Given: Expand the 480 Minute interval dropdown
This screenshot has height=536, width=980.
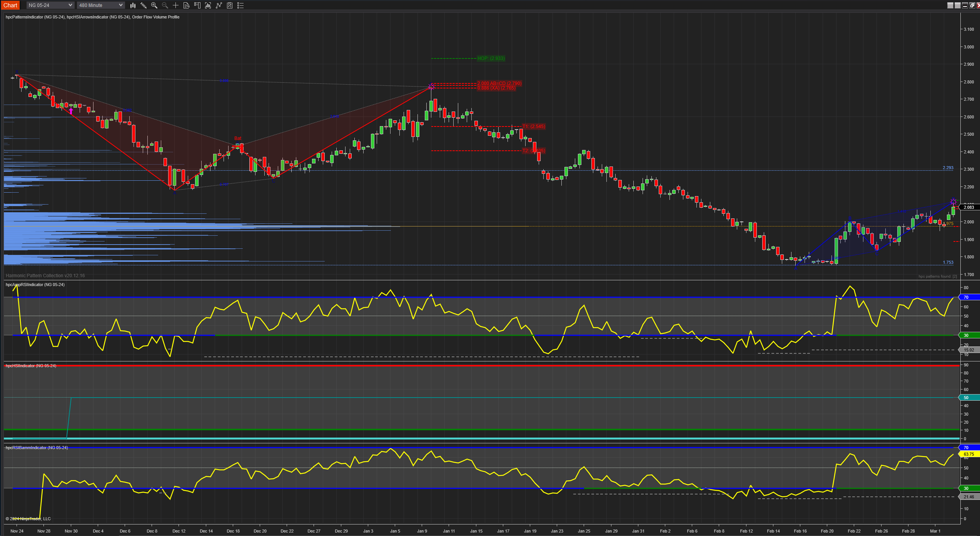Looking at the screenshot, I should (101, 5).
